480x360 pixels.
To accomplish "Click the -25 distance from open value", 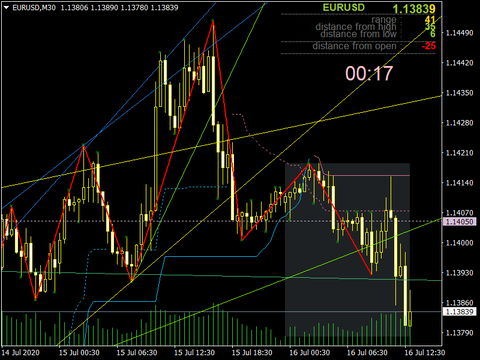I will click(428, 46).
